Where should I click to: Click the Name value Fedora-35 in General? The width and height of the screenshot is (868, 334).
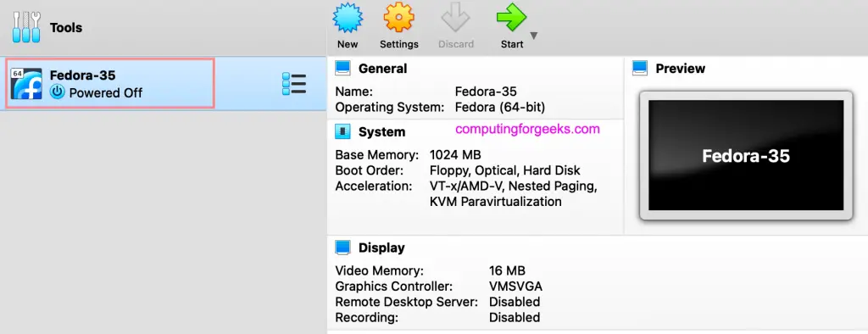(486, 92)
